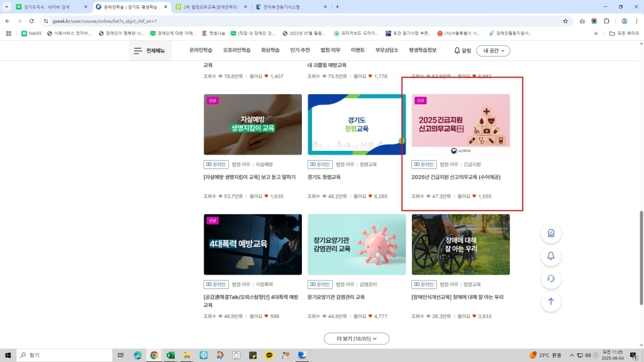The image size is (644, 362).
Task: Click the 온라인 badge under 경기도 청렴교육
Action: pos(320,164)
